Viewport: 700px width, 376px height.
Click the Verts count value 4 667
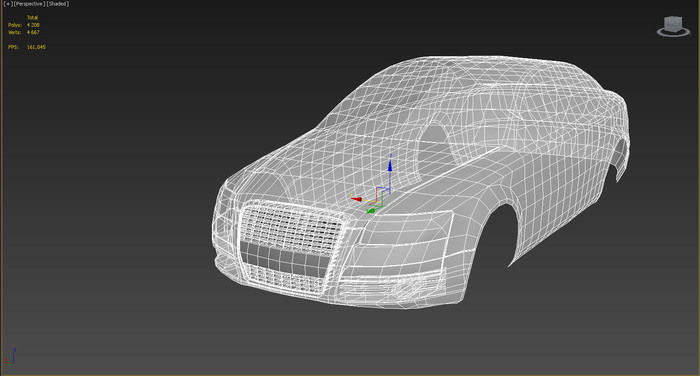33,32
